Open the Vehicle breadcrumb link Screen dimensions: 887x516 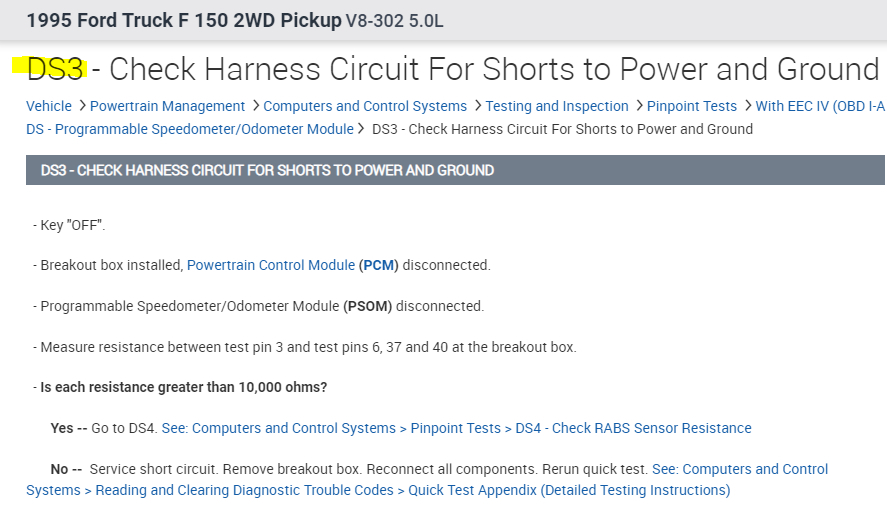(49, 106)
